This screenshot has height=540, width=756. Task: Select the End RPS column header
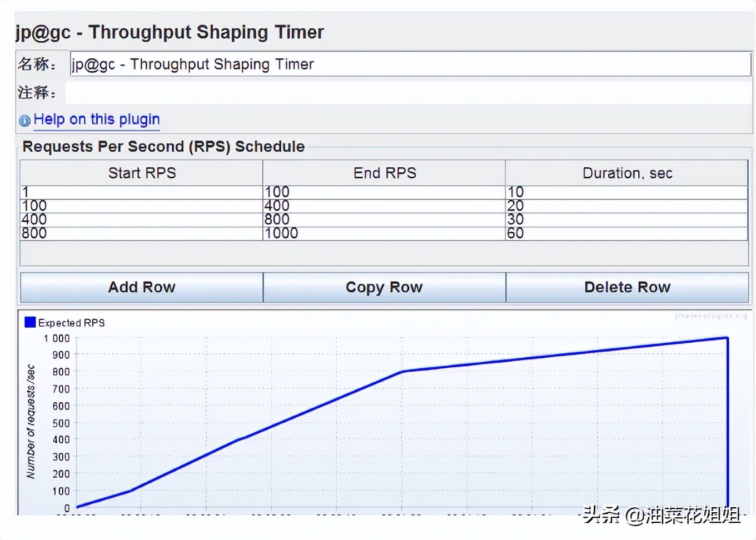(x=384, y=173)
